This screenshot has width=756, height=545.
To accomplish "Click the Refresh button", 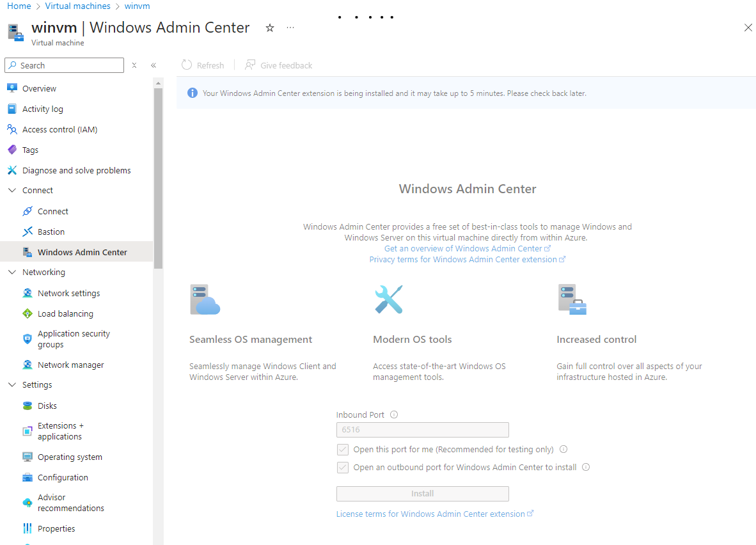I will click(x=203, y=65).
